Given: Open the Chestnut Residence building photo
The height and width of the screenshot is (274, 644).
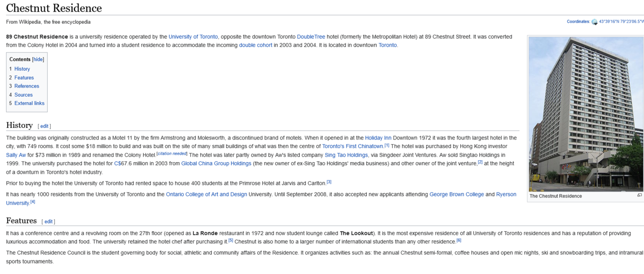Looking at the screenshot, I should click(x=586, y=114).
